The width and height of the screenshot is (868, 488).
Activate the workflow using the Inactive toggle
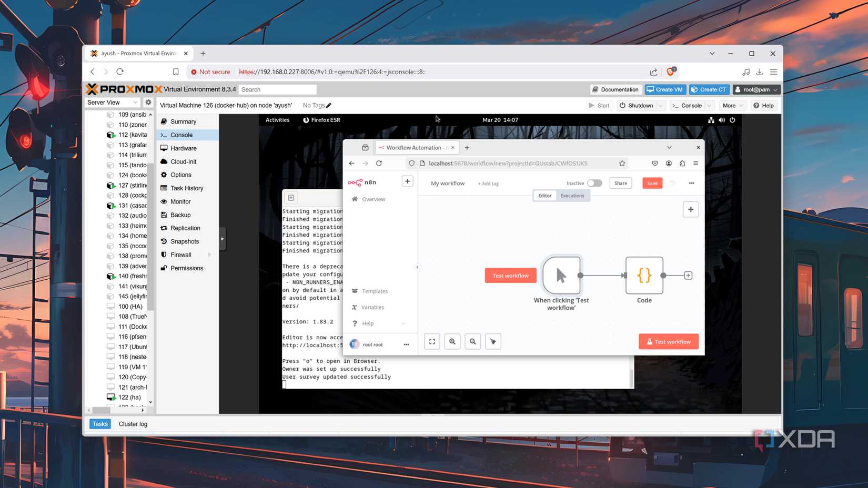pos(595,183)
